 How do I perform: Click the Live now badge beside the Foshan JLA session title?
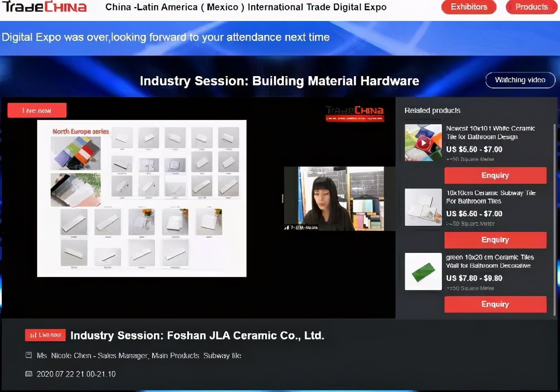click(45, 335)
